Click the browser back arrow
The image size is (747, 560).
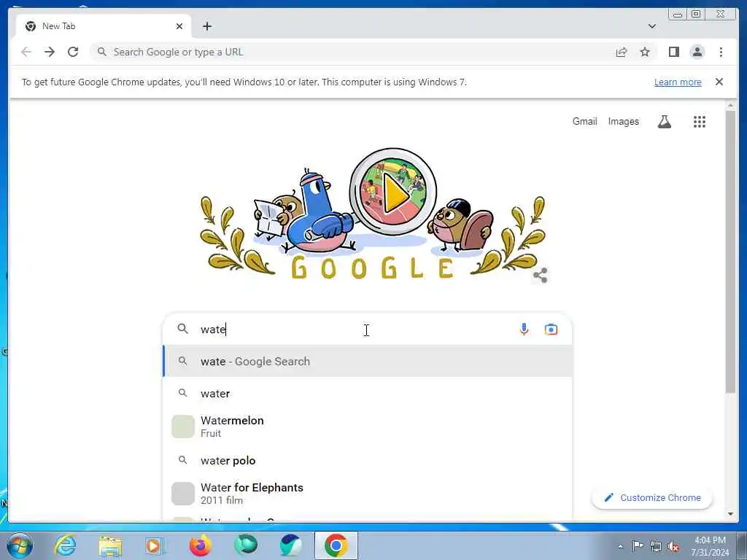point(26,52)
